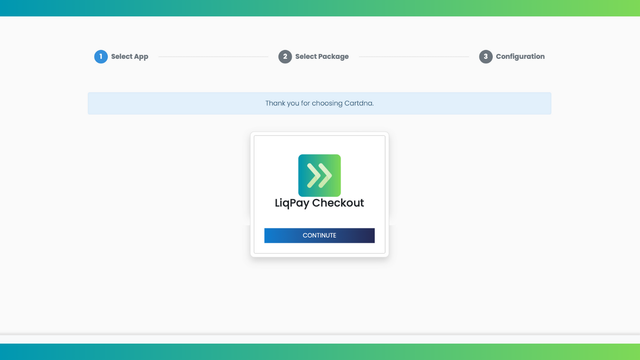Image resolution: width=640 pixels, height=360 pixels.
Task: Click the 'Thank you for choosing Cartdna.' message
Action: [x=319, y=103]
